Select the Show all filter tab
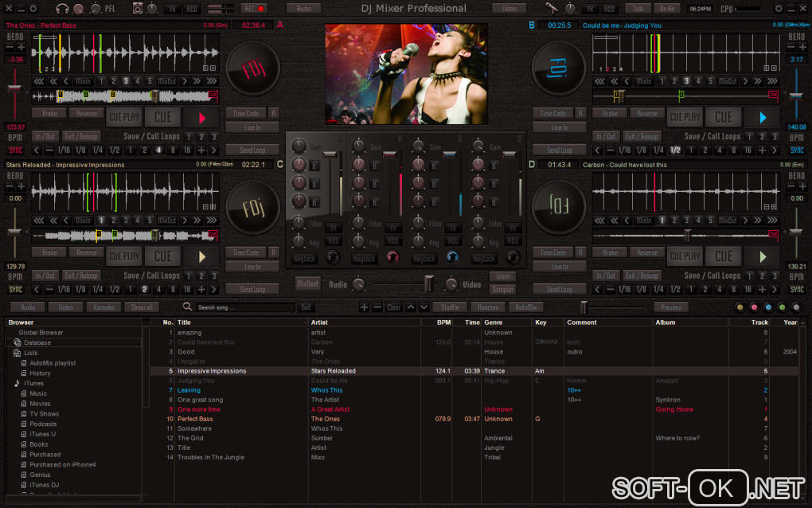812x508 pixels. coord(142,307)
